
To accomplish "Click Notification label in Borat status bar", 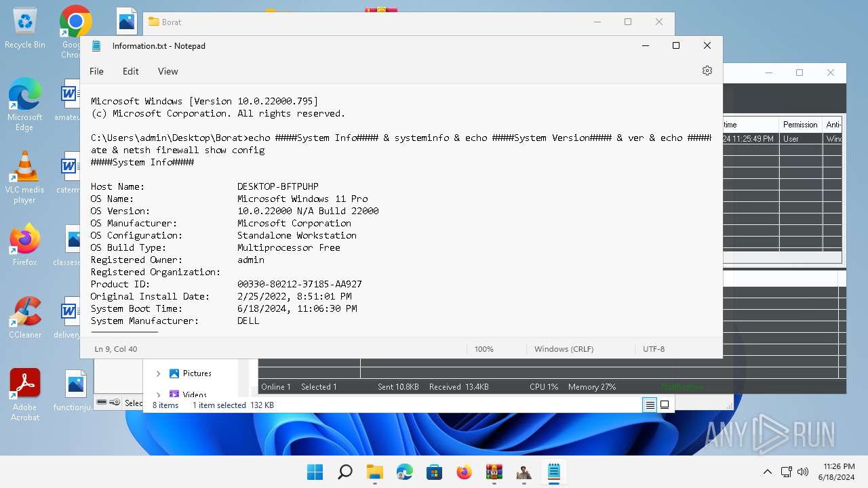I will pos(682,387).
